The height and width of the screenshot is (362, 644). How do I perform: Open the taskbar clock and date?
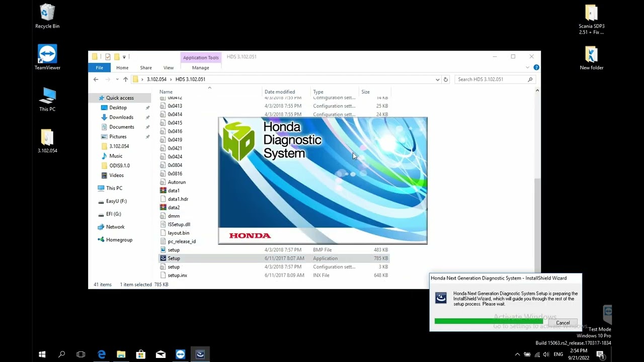(579, 354)
